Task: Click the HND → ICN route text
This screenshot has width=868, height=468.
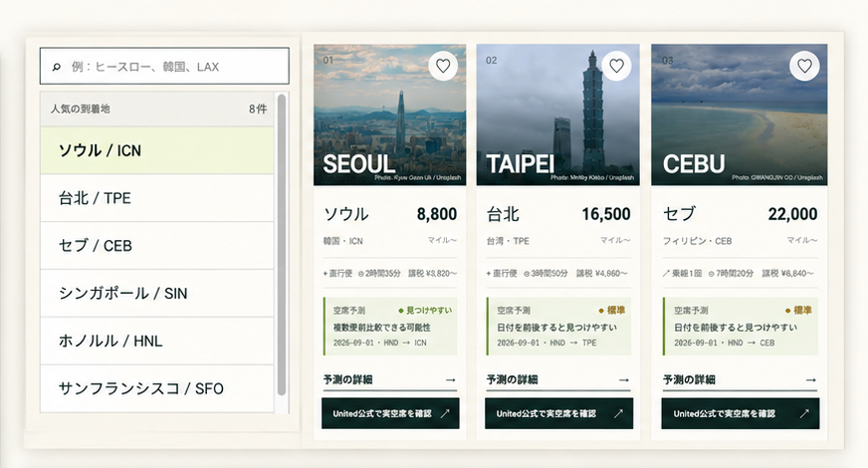Action: pos(405,343)
